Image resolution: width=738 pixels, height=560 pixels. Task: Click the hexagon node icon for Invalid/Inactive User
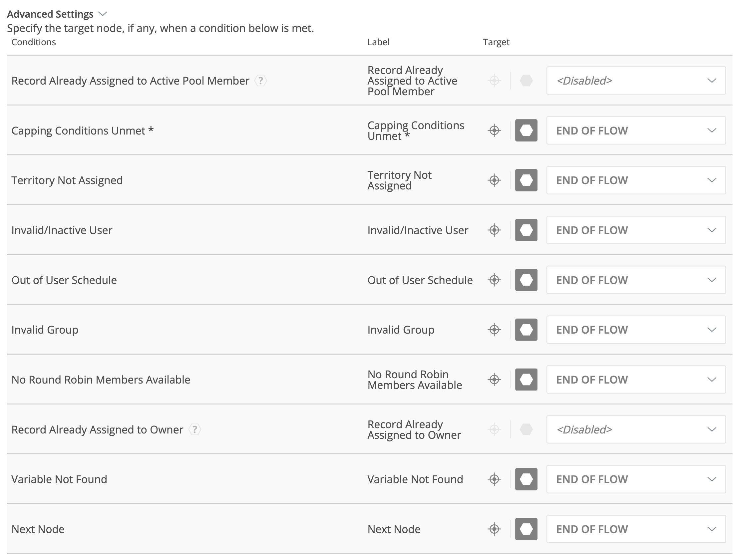coord(526,230)
